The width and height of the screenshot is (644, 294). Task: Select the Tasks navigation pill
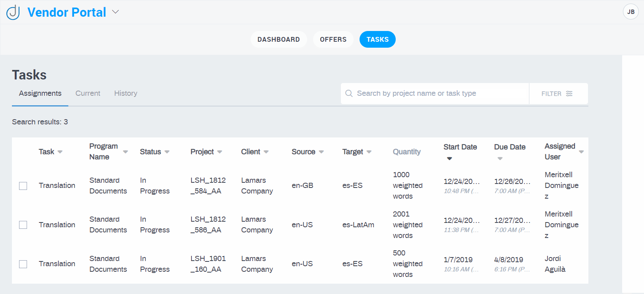click(377, 39)
